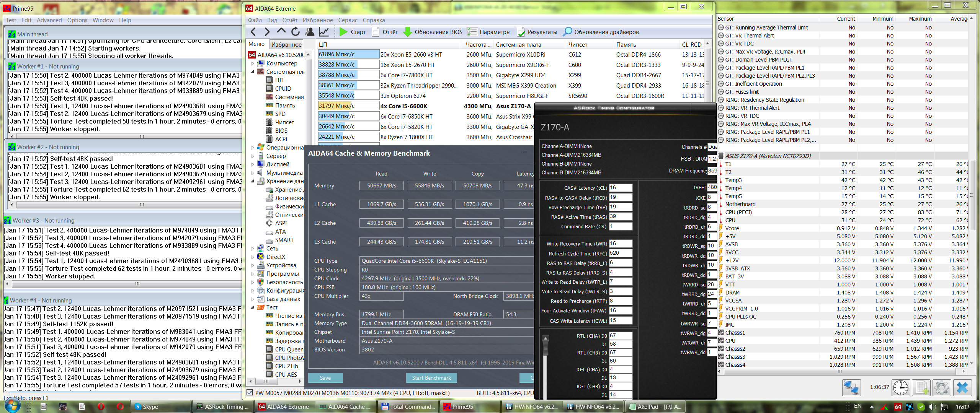Click the refresh arrow in AIDA64 toolbar
This screenshot has width=980, height=413.
(296, 32)
